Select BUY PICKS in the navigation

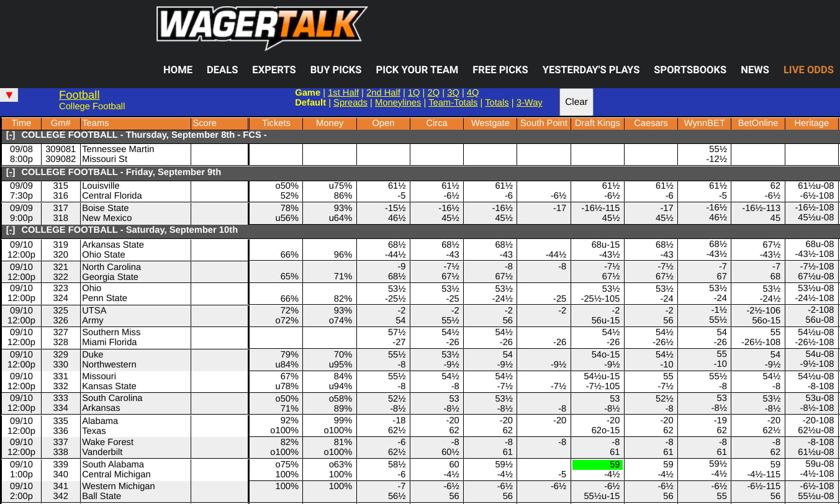click(336, 70)
